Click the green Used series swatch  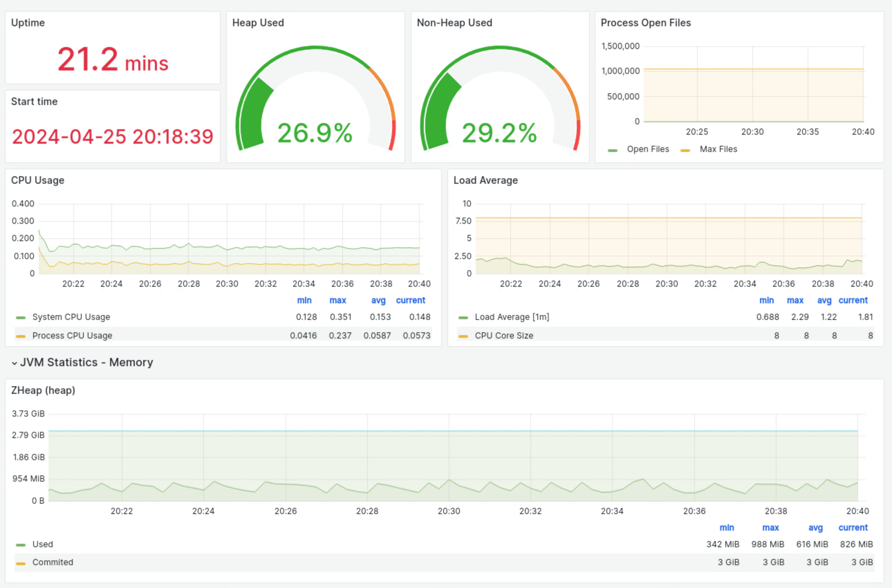click(21, 545)
